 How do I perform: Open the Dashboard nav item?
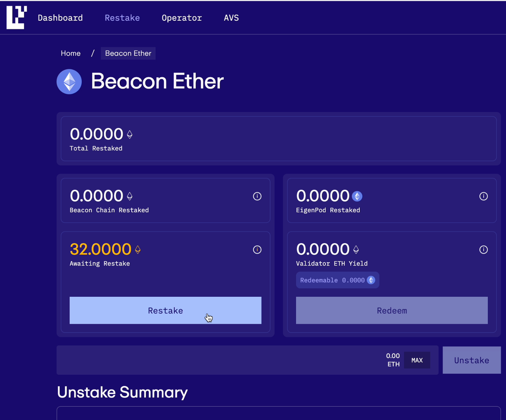click(60, 18)
